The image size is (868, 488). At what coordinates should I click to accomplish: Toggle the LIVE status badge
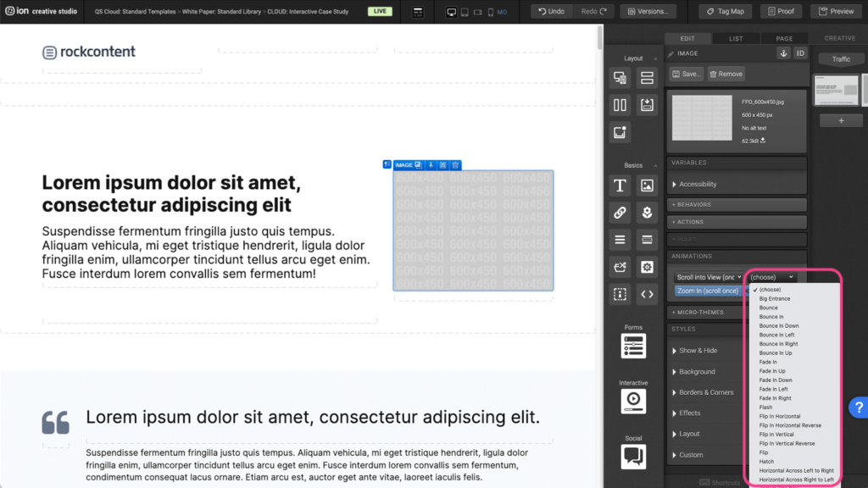(x=380, y=12)
